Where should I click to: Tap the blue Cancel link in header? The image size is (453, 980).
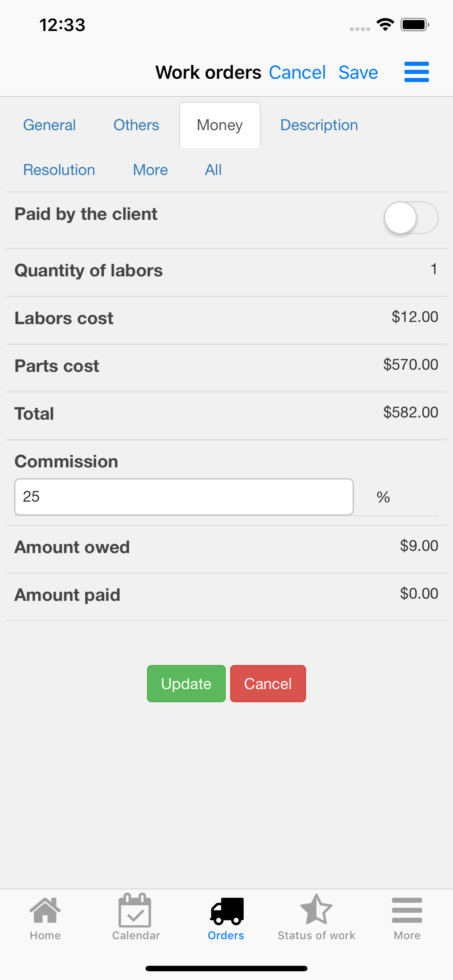click(x=297, y=72)
